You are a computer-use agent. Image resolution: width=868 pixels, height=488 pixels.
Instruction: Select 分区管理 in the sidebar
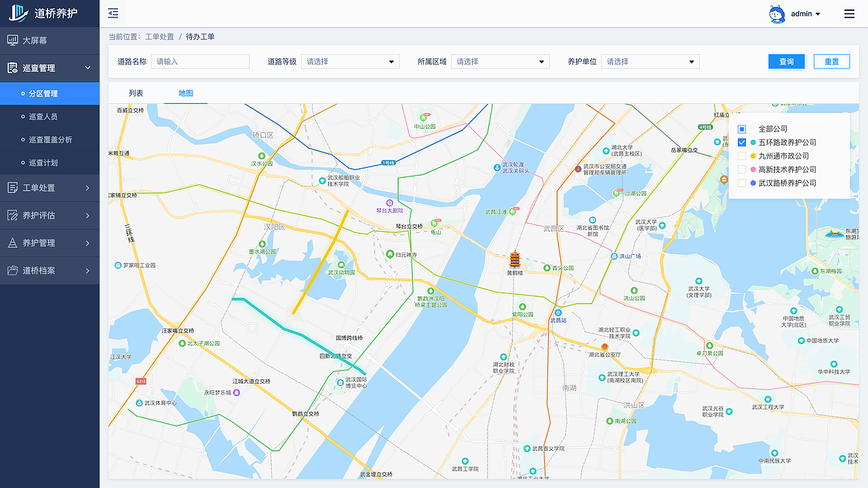pos(50,94)
